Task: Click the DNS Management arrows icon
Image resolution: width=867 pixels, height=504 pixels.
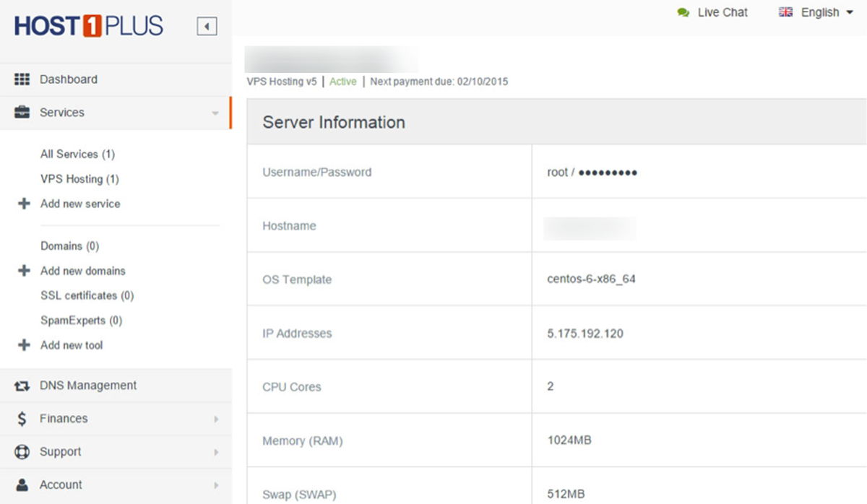Action: coord(22,386)
